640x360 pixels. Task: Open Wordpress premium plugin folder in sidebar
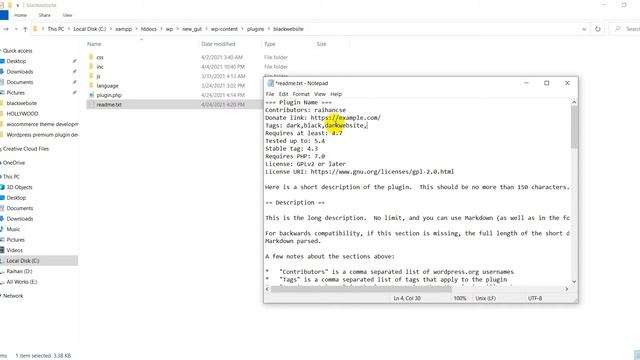pyautogui.click(x=42, y=135)
